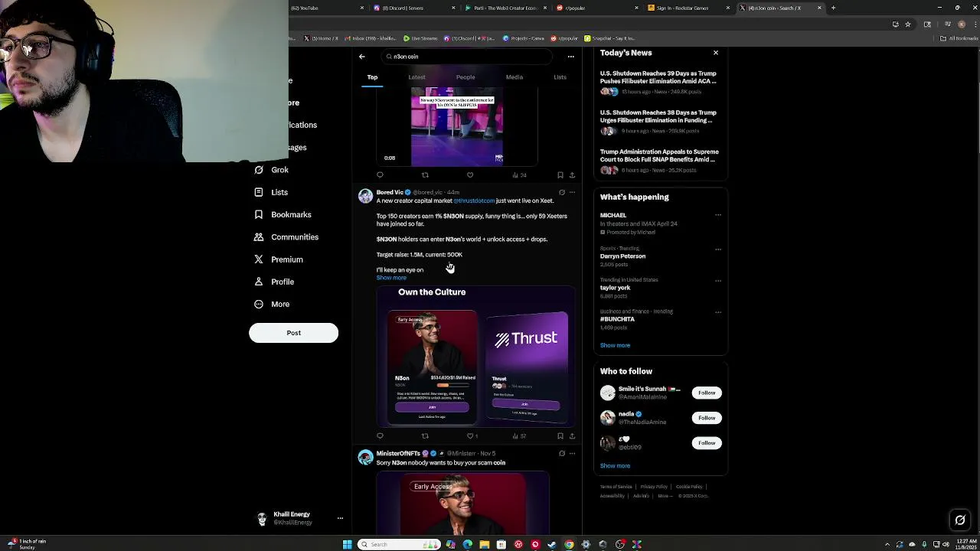The height and width of the screenshot is (551, 980).
Task: Open Communities from the sidebar
Action: coord(286,237)
